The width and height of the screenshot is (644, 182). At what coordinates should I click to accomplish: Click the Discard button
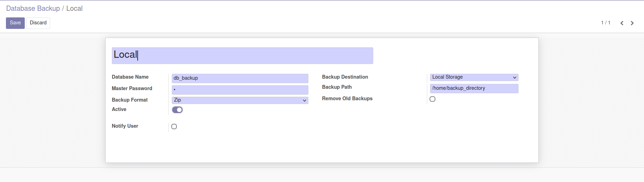pos(38,23)
